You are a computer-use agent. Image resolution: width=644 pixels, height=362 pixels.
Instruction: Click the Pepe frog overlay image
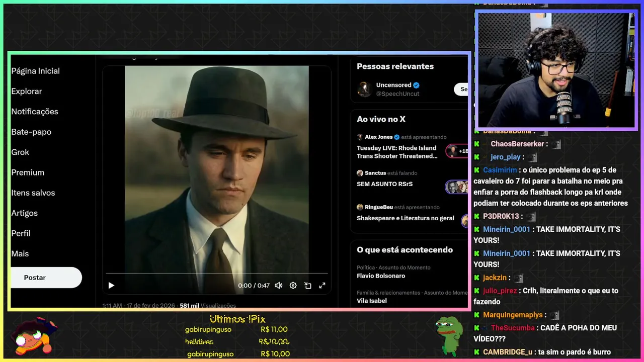[449, 336]
